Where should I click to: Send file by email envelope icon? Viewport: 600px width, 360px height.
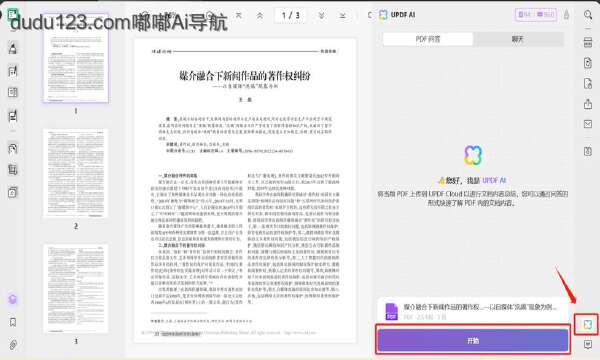[588, 124]
